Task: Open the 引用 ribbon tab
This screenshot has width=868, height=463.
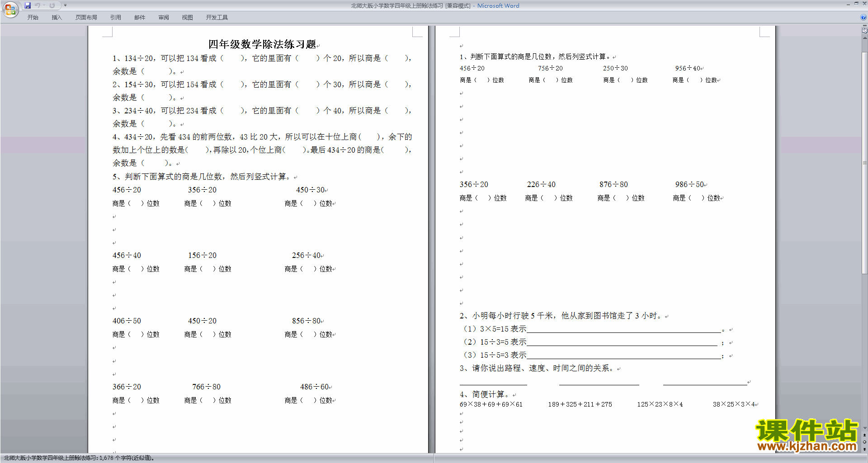Action: tap(116, 18)
